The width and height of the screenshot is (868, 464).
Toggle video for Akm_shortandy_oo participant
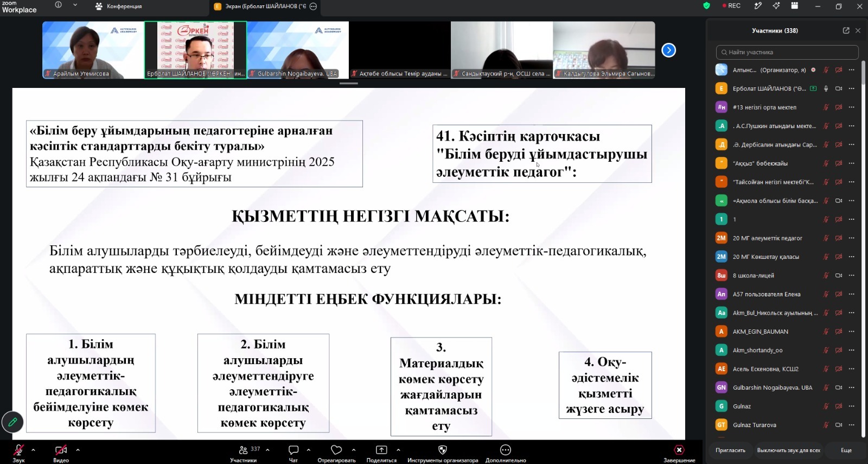839,350
